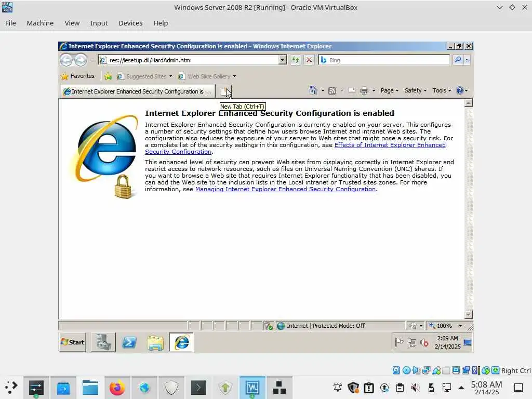Viewport: 532px width, 399px height.
Task: Click VirtualBox audio status indicator
Action: point(416,370)
